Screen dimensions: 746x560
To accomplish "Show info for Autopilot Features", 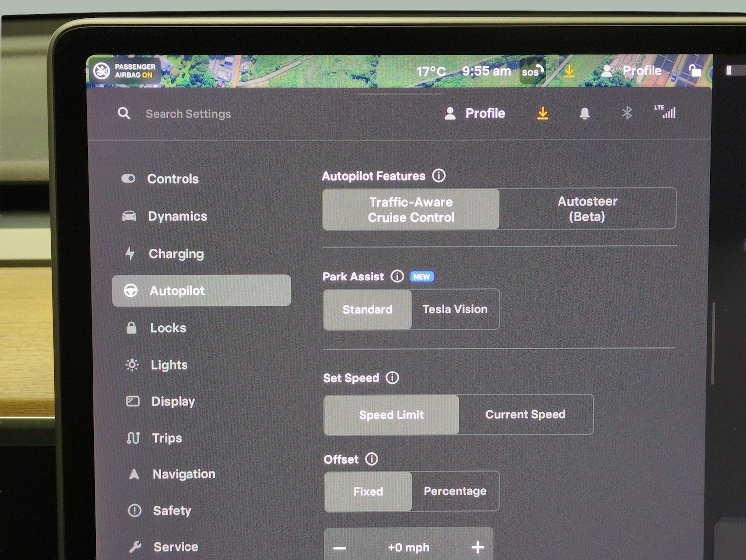I will (439, 175).
